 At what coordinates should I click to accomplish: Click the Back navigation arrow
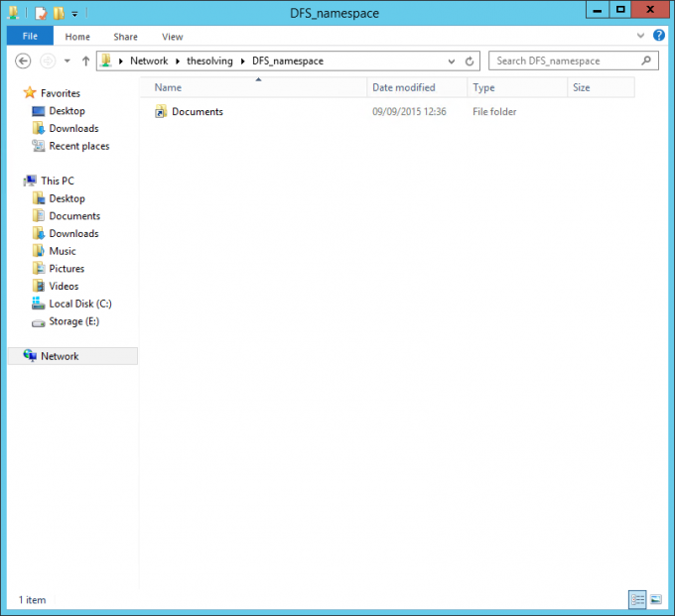[24, 61]
